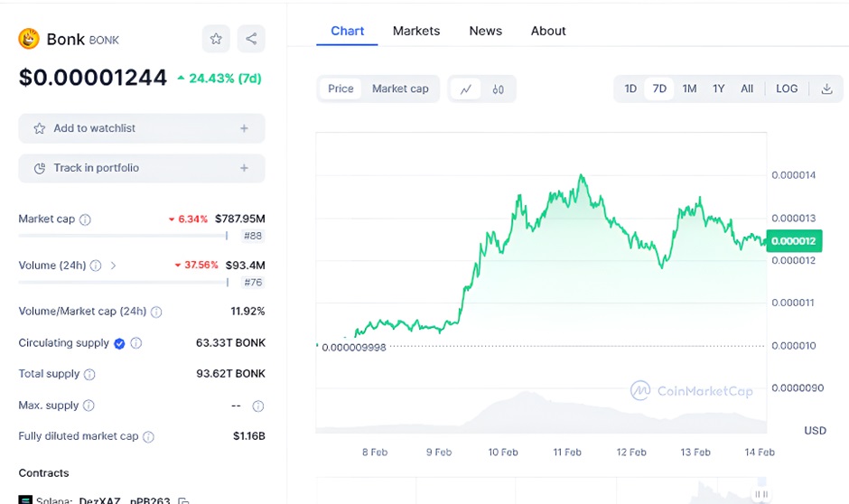Screen dimensions: 849x504
Task: Toggle chart to Market cap view
Action: coord(400,89)
